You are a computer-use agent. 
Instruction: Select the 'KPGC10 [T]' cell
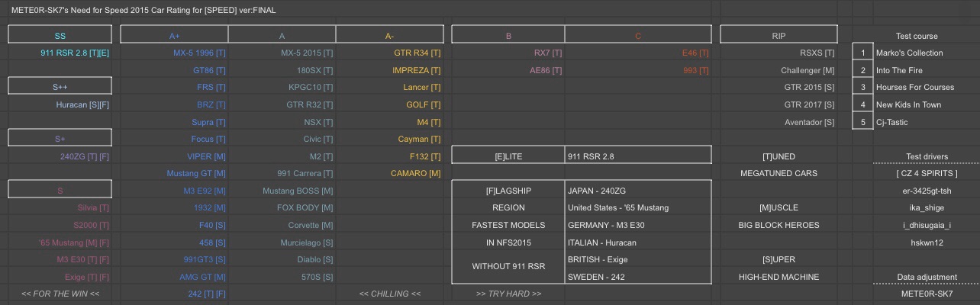[x=282, y=87]
